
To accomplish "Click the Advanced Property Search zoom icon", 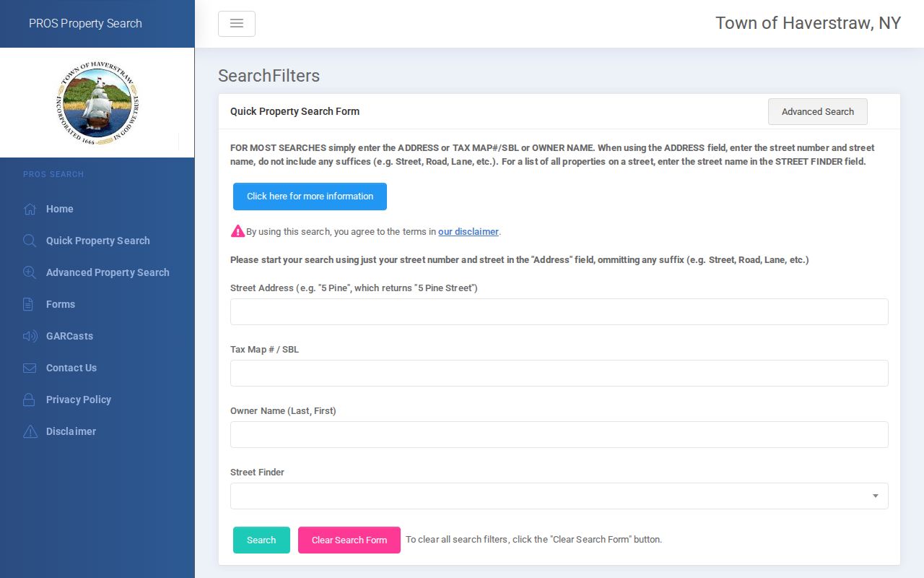I will pyautogui.click(x=30, y=272).
